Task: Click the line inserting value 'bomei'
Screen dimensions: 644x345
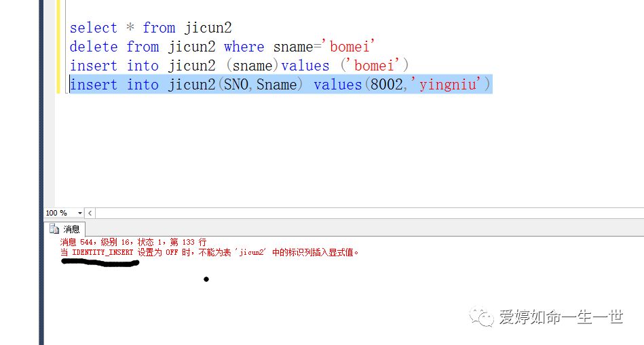Action: click(x=239, y=66)
